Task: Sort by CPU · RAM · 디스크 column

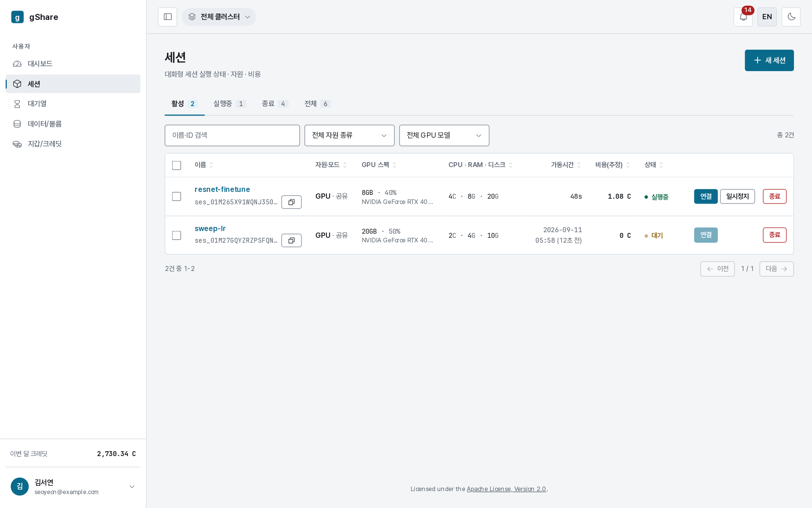Action: coord(480,165)
